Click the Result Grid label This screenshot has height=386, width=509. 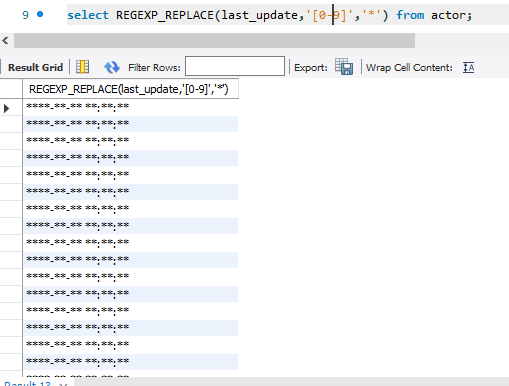coord(35,68)
